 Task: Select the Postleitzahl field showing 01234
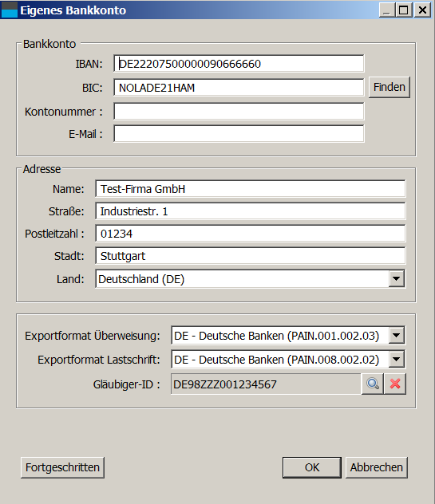tap(251, 234)
